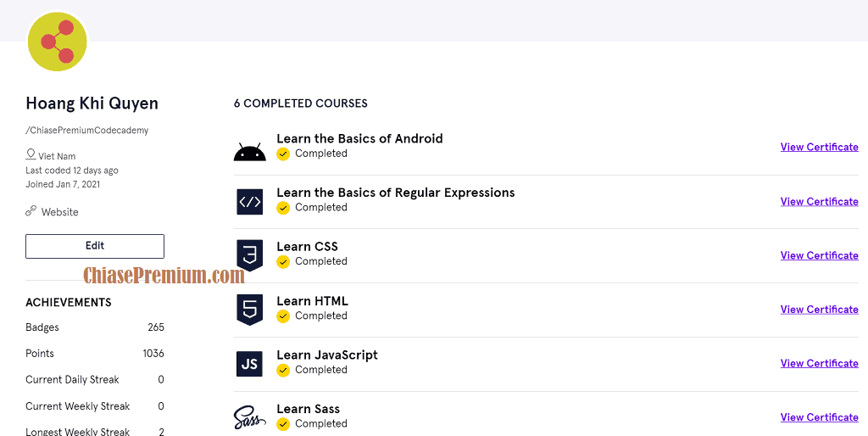The image size is (868, 436).
Task: View Certificate for Learn the Basics of Android
Action: pyautogui.click(x=819, y=148)
